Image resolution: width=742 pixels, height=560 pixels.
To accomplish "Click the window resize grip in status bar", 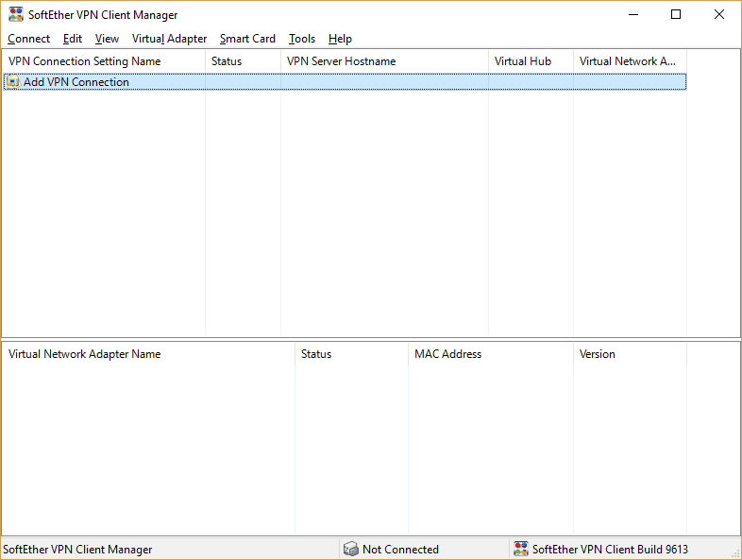I will (x=735, y=553).
